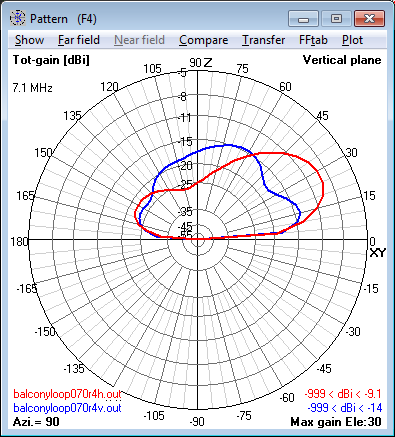The image size is (395, 437).
Task: Open the Plot menu
Action: pyautogui.click(x=352, y=40)
